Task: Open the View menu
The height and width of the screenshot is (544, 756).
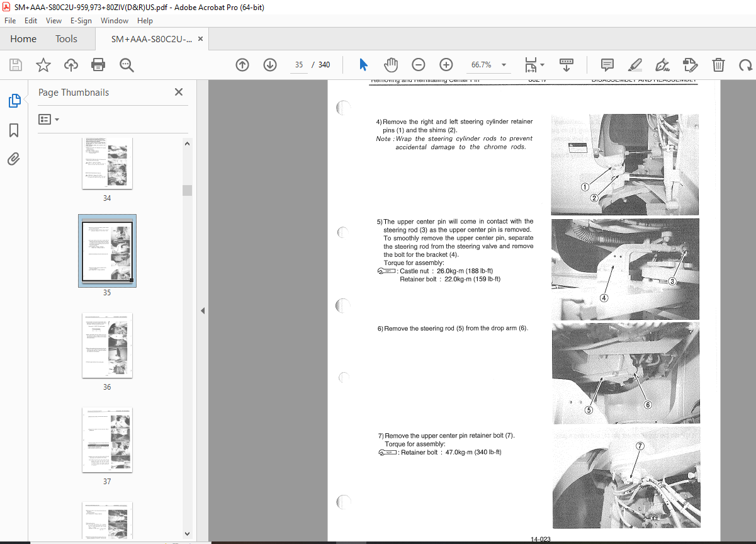Action: pos(54,20)
